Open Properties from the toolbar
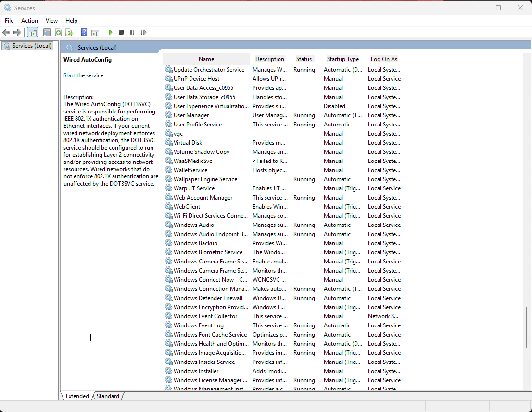Image resolution: width=532 pixels, height=412 pixels. pos(47,32)
